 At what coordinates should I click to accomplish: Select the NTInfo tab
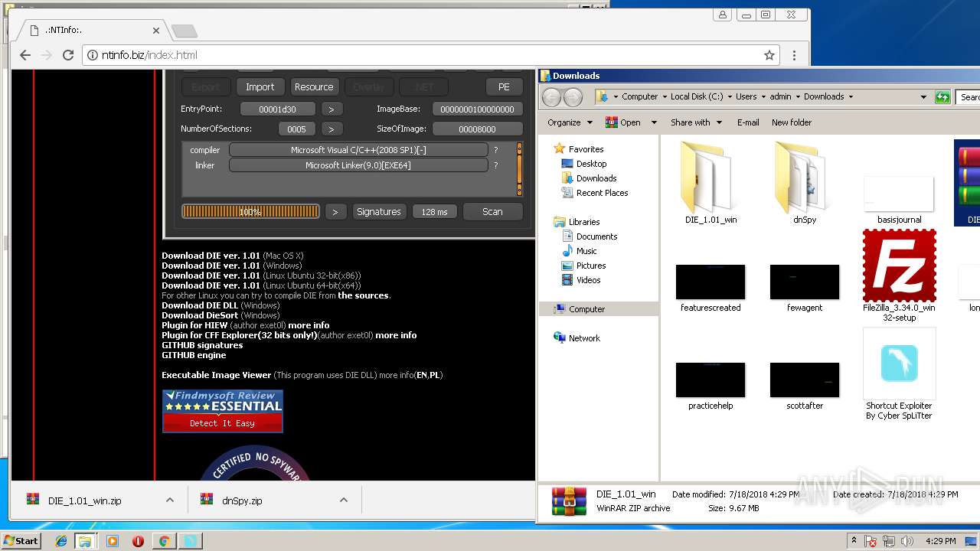(x=92, y=31)
